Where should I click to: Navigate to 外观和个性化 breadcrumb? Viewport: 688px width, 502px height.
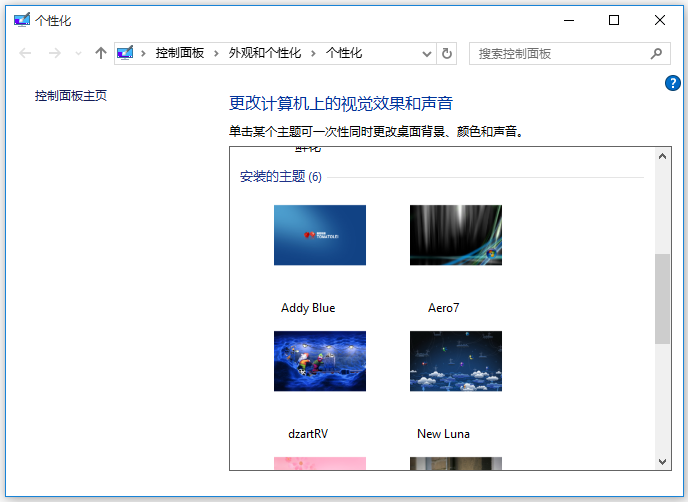pyautogui.click(x=265, y=53)
